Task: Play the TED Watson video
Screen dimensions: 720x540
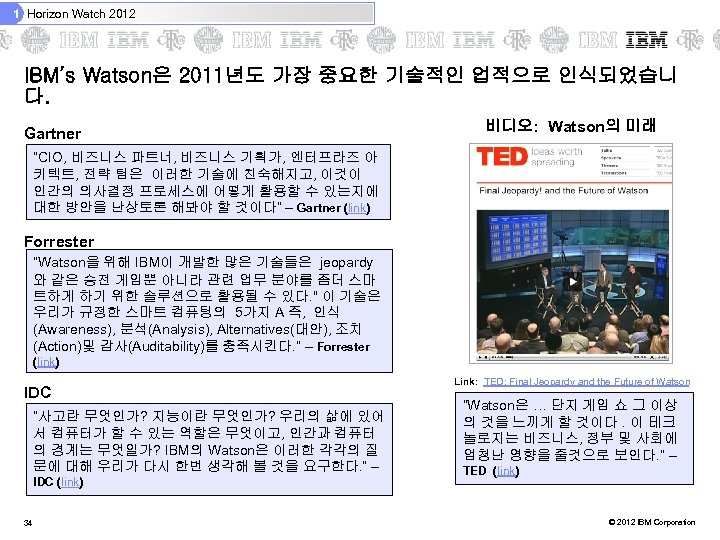Action: [x=573, y=282]
